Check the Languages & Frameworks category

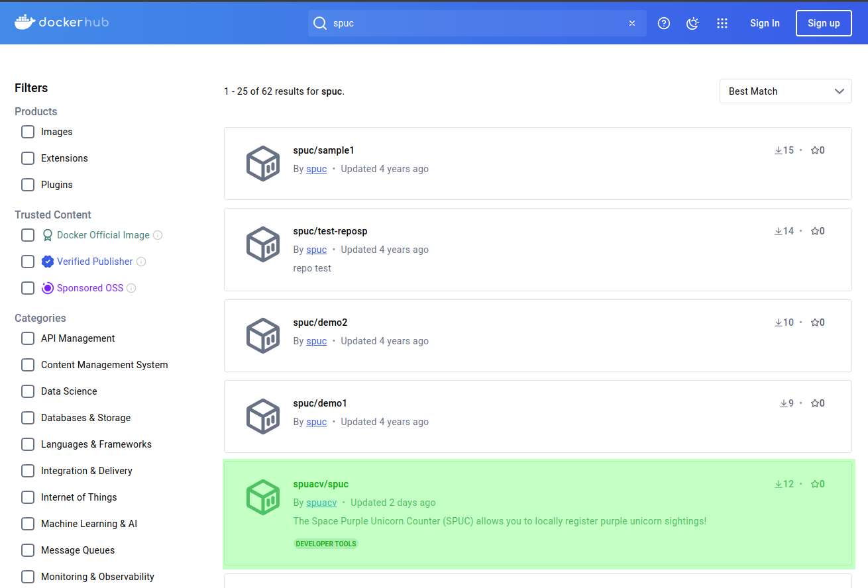(x=28, y=444)
